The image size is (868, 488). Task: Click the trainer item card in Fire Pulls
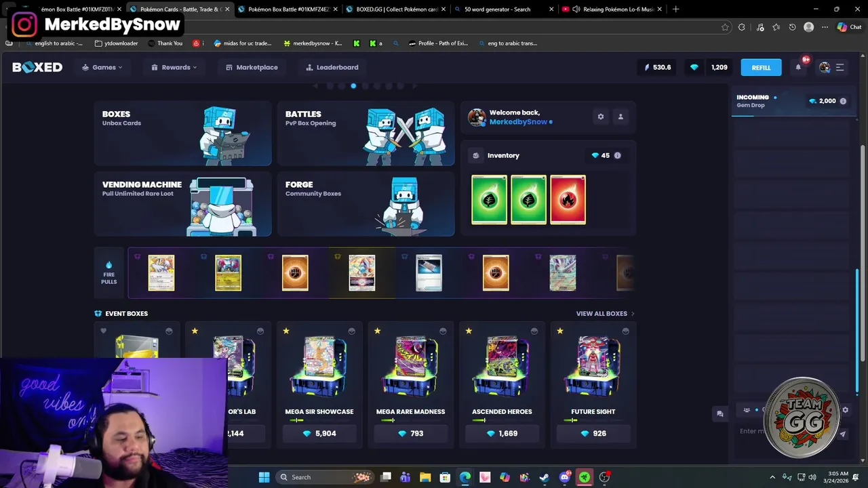[429, 273]
